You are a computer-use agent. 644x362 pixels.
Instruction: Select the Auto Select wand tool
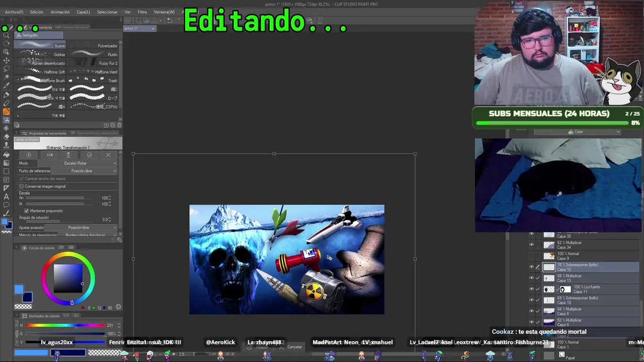pyautogui.click(x=7, y=77)
